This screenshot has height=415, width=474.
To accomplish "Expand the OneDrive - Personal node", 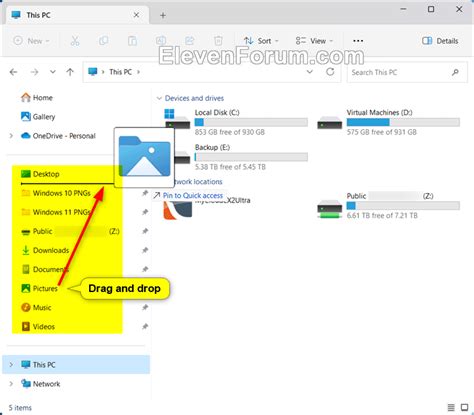I will [x=11, y=136].
